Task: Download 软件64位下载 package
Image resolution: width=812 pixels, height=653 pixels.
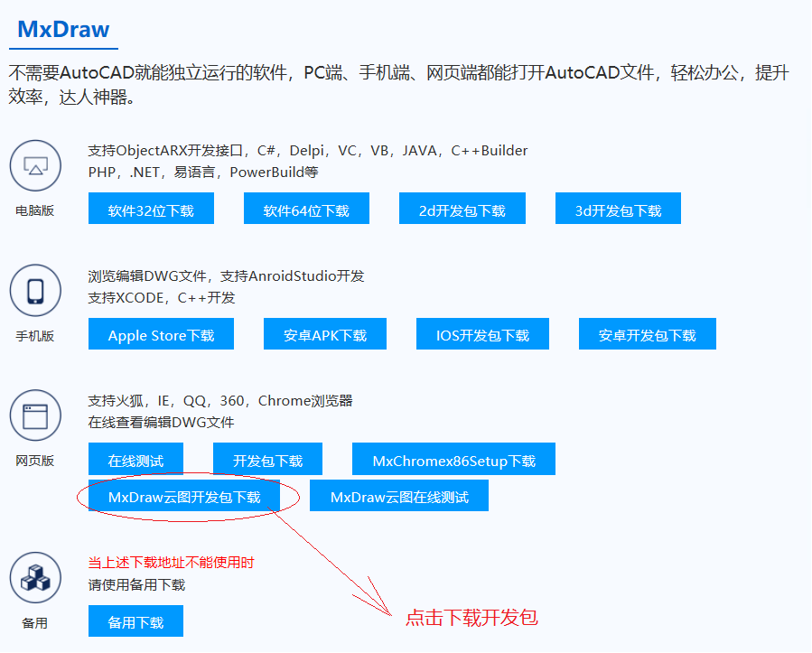Action: click(x=306, y=209)
